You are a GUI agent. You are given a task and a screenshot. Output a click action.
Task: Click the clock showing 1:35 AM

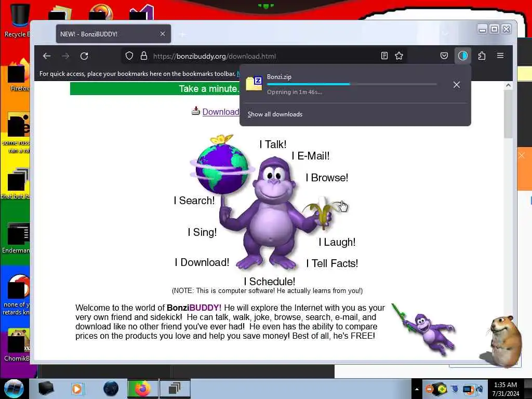click(x=506, y=389)
